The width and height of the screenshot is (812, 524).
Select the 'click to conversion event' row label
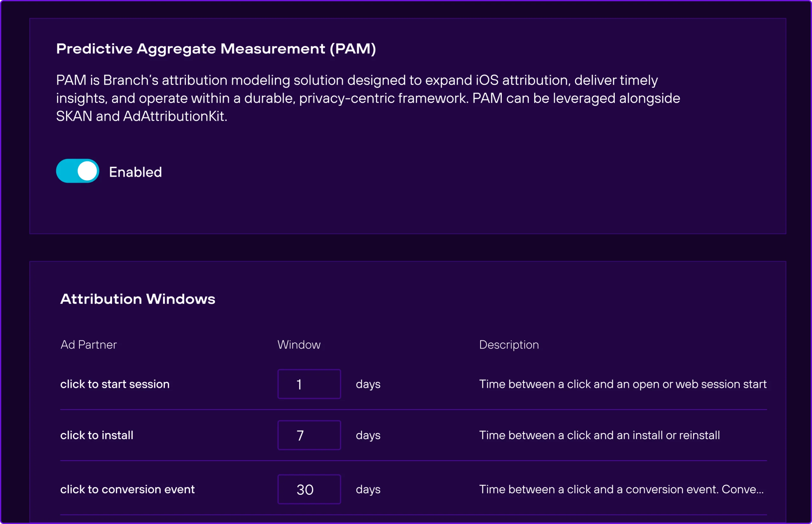128,489
